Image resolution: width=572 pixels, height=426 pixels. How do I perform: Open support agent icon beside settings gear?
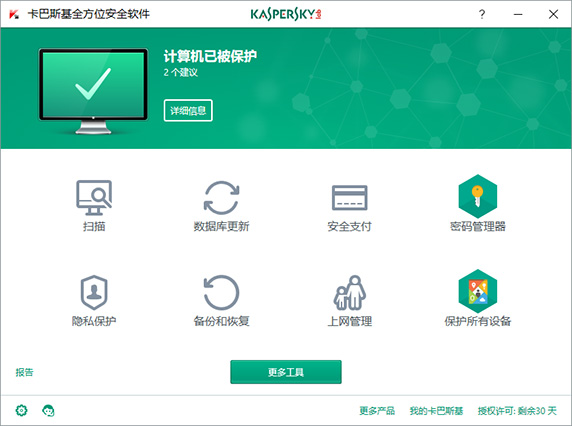[49, 410]
